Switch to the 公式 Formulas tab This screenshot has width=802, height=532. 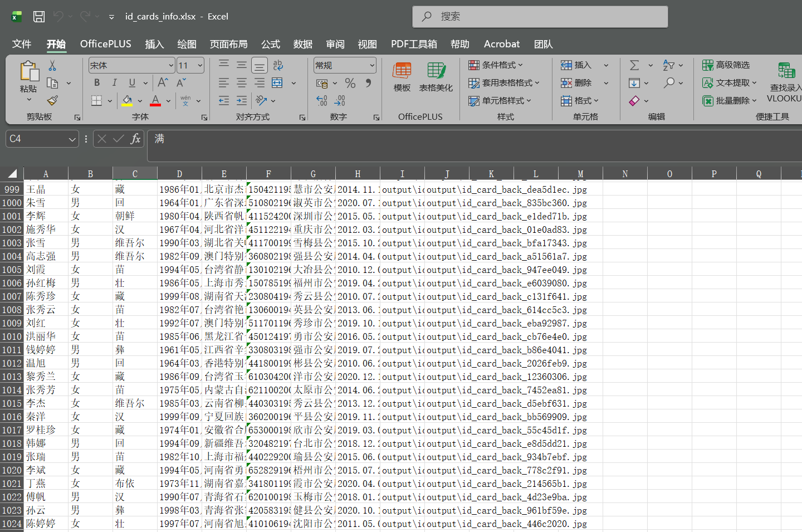[271, 44]
